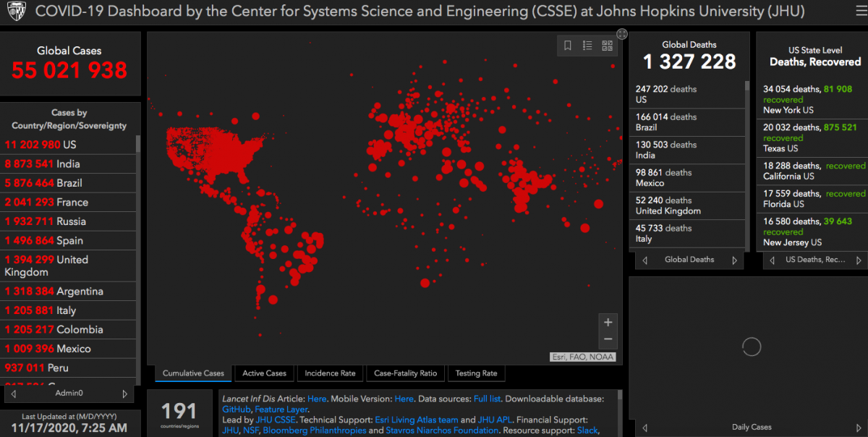Open the Slack resource support link

[587, 430]
